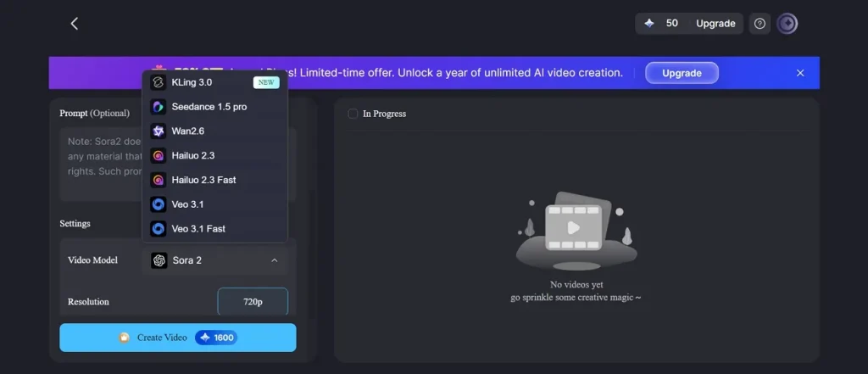Click Upgrade in the purple banner
Image resolution: width=868 pixels, height=374 pixels.
coord(682,73)
